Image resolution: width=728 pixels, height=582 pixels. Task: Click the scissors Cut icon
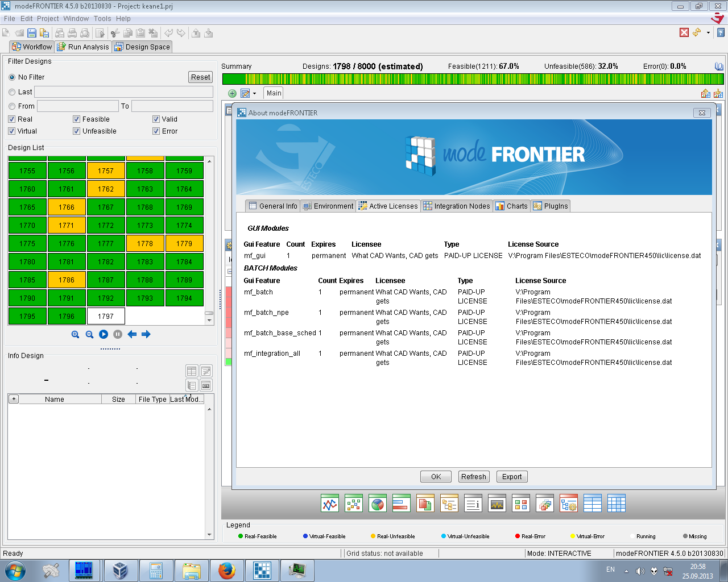(x=115, y=33)
